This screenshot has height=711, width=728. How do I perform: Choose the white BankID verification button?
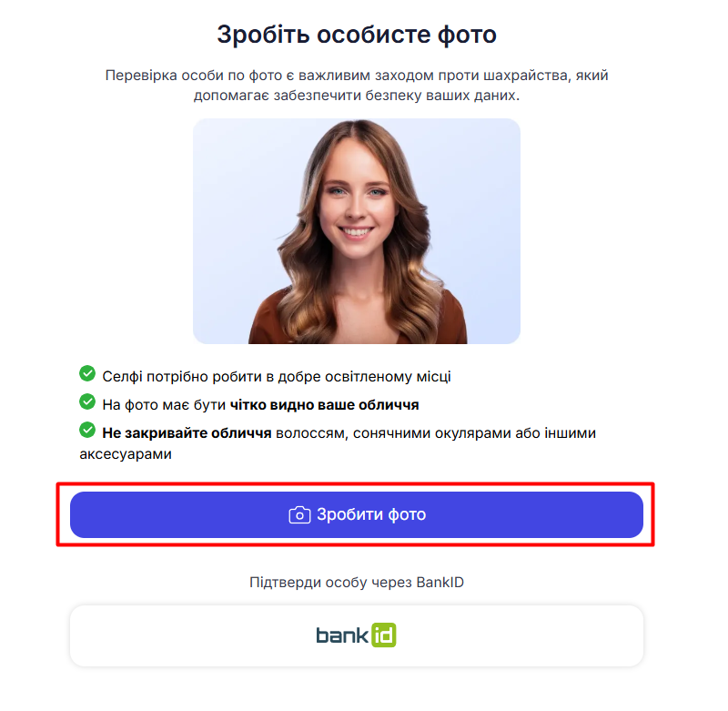pos(357,635)
